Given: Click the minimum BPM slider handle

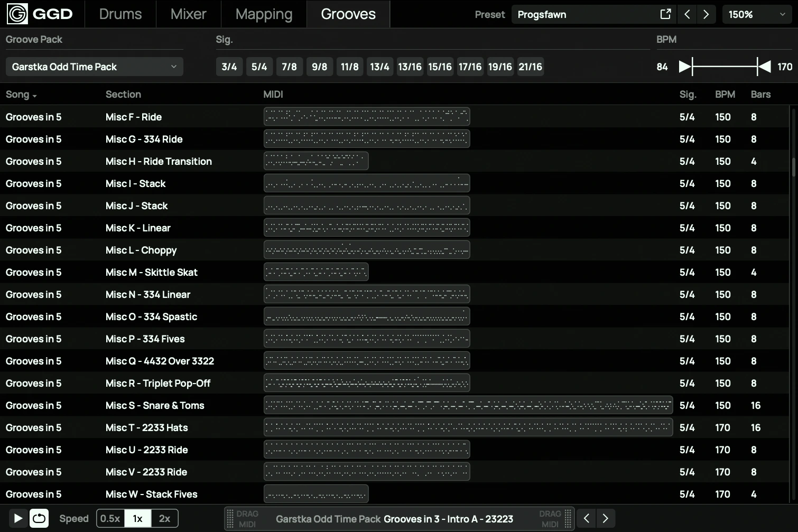Looking at the screenshot, I should click(685, 67).
